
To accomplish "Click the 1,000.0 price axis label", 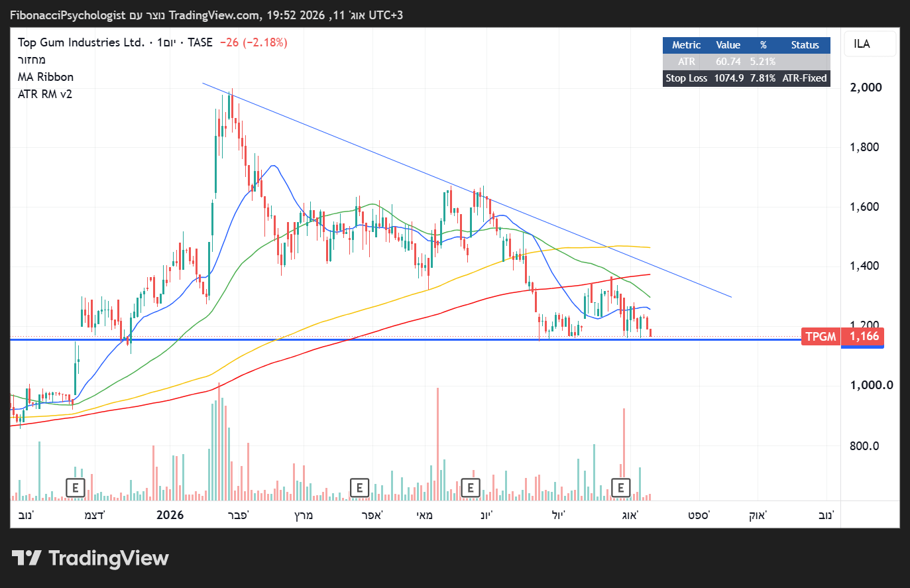I will tap(872, 385).
